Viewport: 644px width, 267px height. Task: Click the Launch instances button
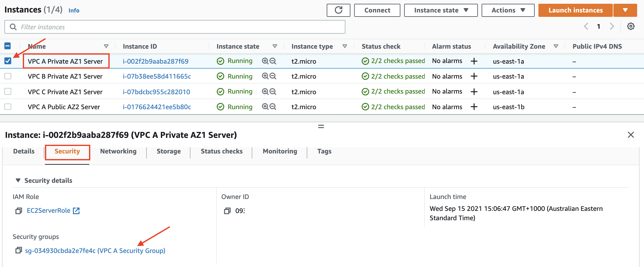575,10
